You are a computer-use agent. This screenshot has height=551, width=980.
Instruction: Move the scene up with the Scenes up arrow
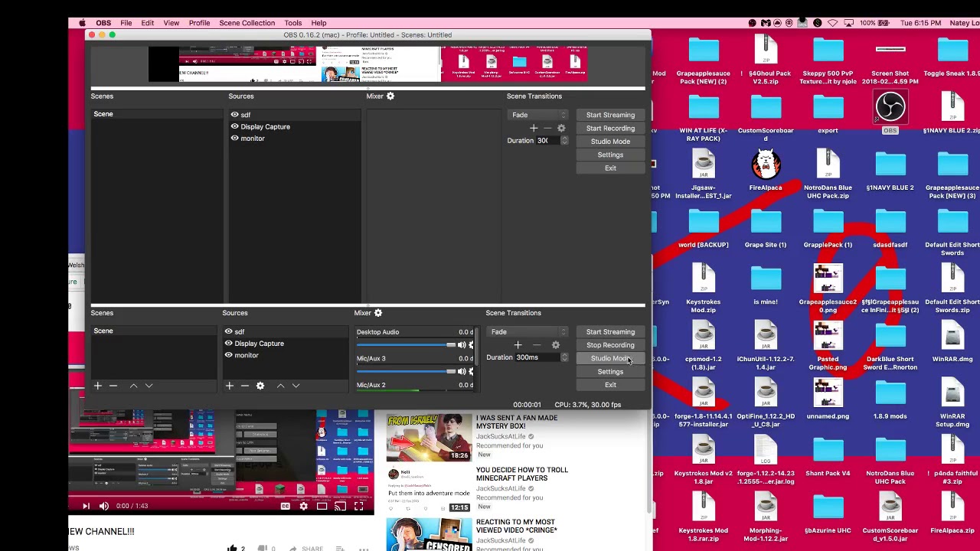click(x=133, y=386)
